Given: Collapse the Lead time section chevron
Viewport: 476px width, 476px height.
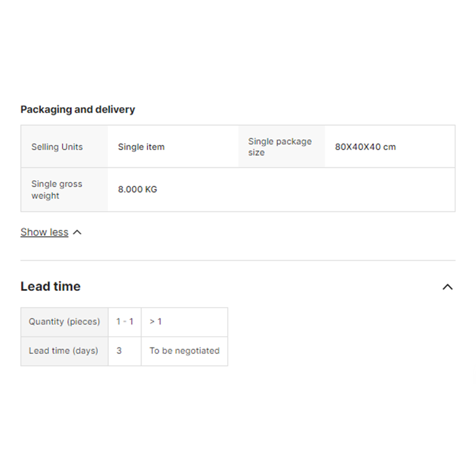Looking at the screenshot, I should click(447, 287).
